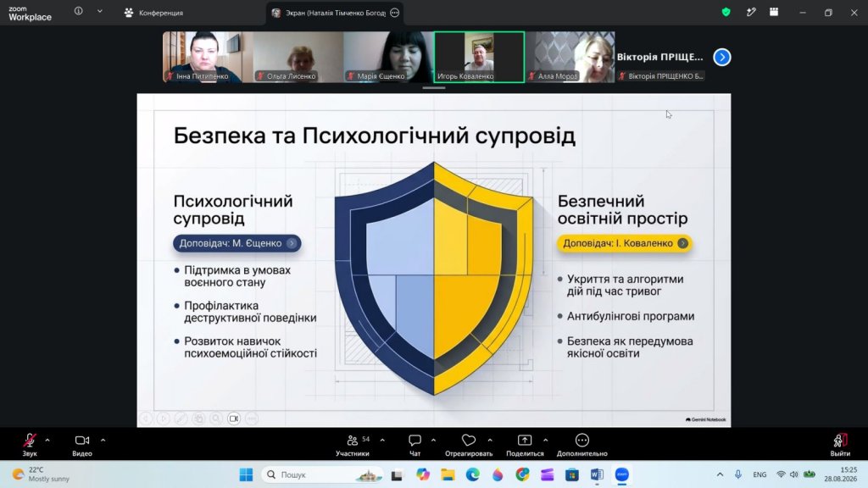Open the Участники participants panel
This screenshot has width=868, height=488.
[x=353, y=444]
